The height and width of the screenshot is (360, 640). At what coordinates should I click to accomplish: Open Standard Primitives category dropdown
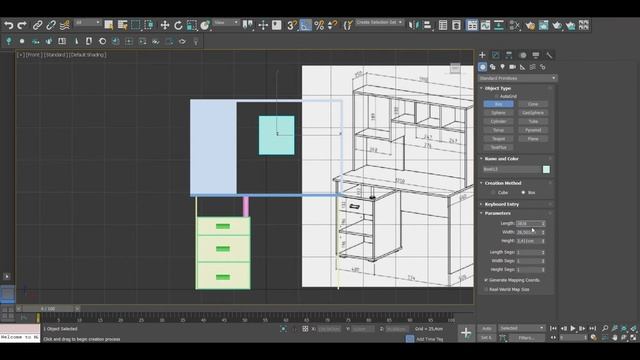point(517,78)
